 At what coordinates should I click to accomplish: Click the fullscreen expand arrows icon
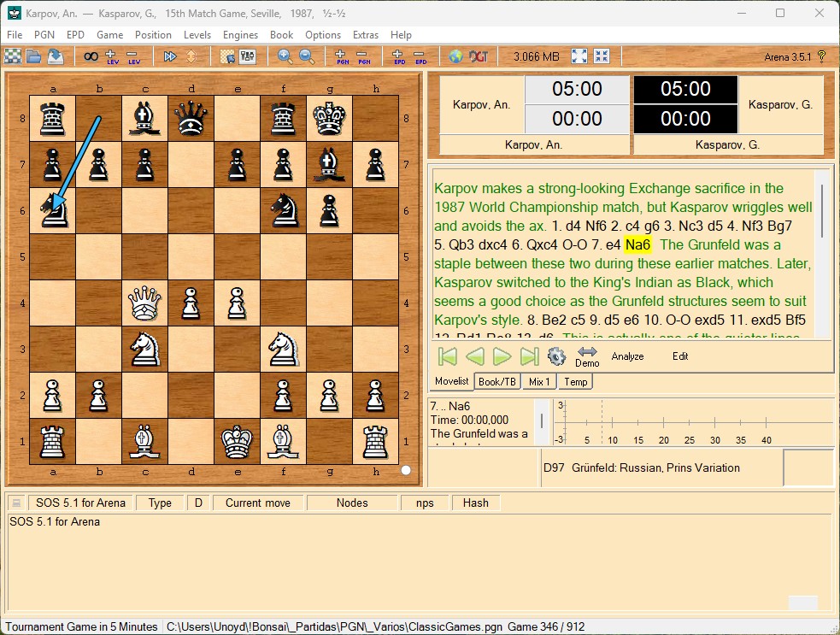click(579, 56)
